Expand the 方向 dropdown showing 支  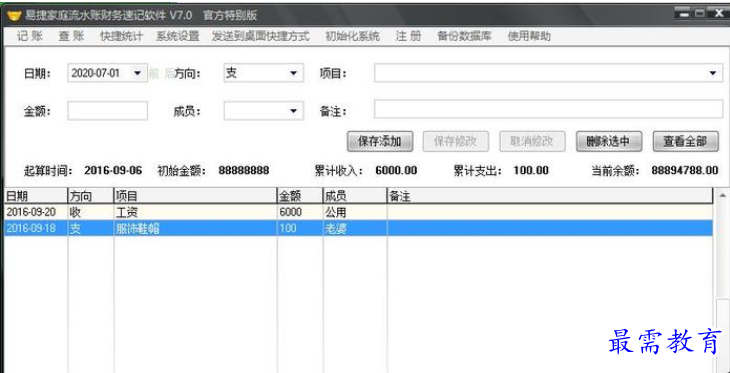[293, 73]
